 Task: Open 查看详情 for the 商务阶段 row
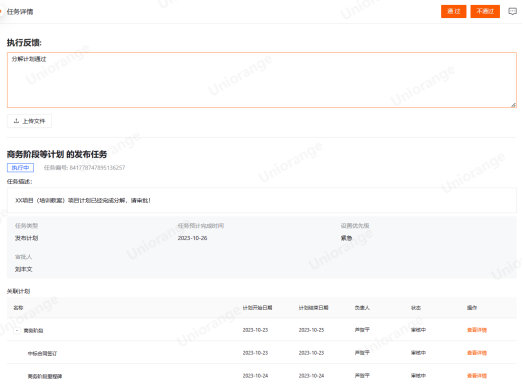click(477, 330)
